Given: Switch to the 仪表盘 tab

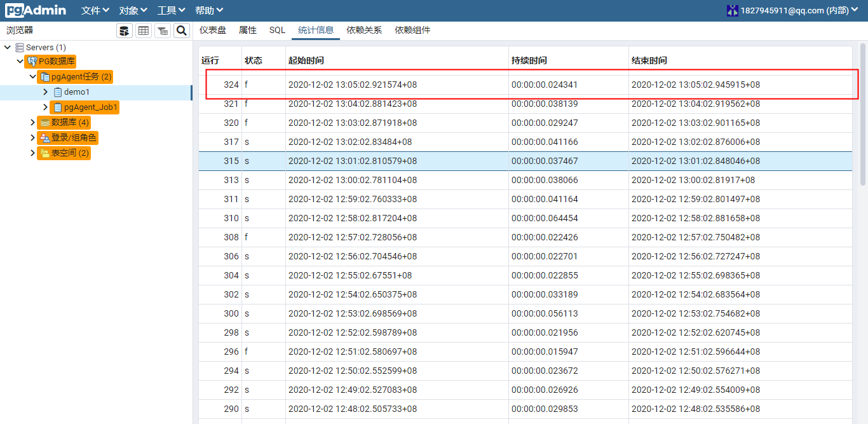Looking at the screenshot, I should point(212,30).
